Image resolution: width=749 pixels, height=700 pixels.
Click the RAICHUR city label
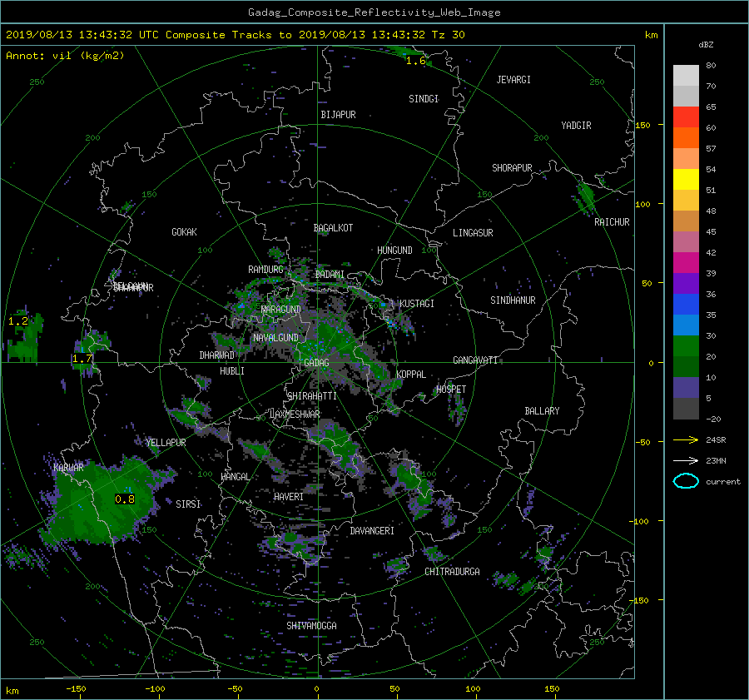(612, 222)
